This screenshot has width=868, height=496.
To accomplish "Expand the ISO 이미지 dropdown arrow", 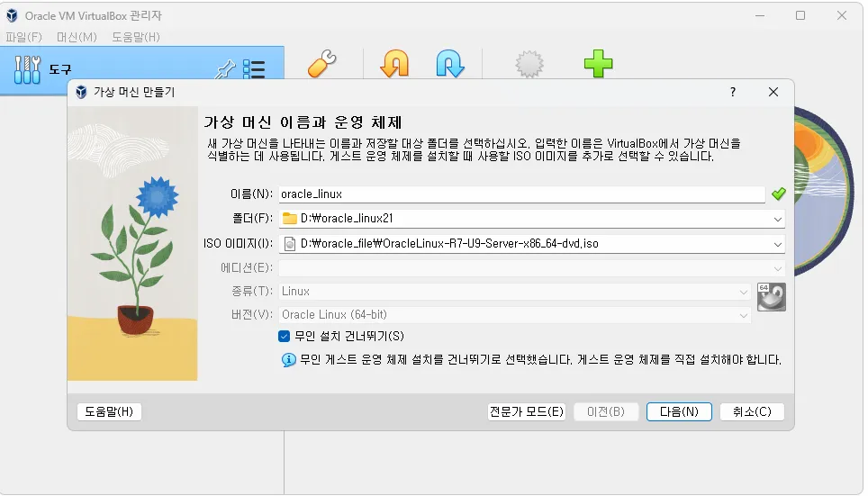I will (x=778, y=244).
